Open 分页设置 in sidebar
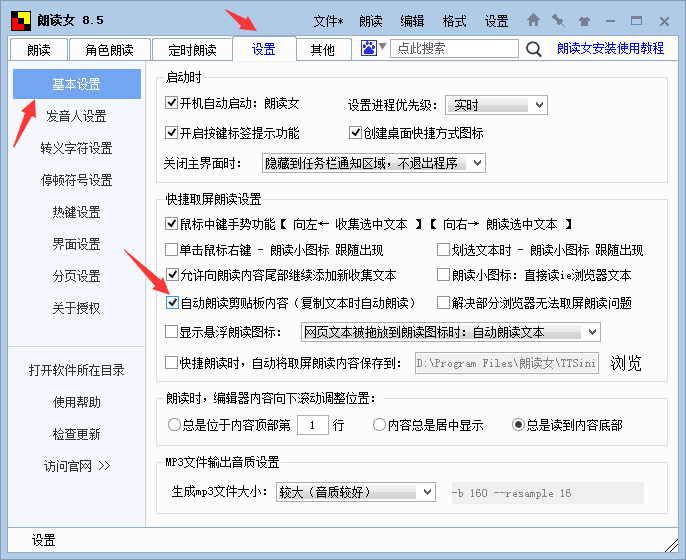Image resolution: width=686 pixels, height=560 pixels. point(77,276)
